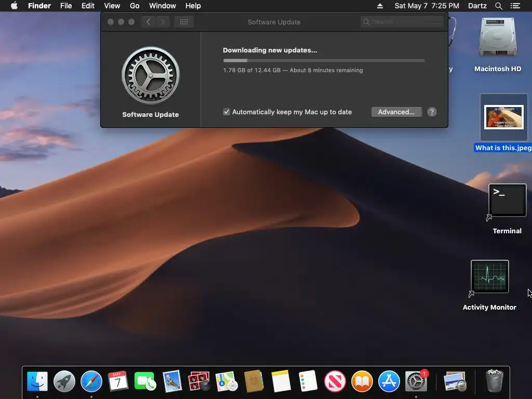Open the View menu
Viewport: 532px width, 399px height.
pyautogui.click(x=112, y=6)
